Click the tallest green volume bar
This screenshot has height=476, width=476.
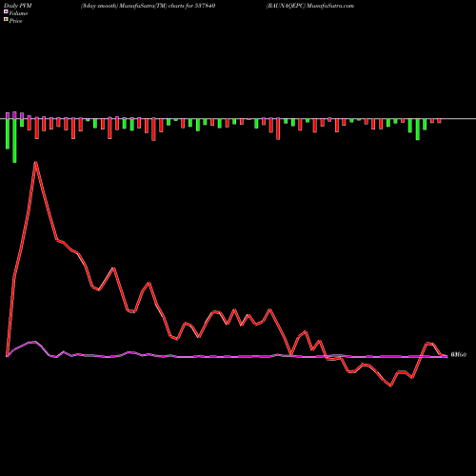(14, 141)
